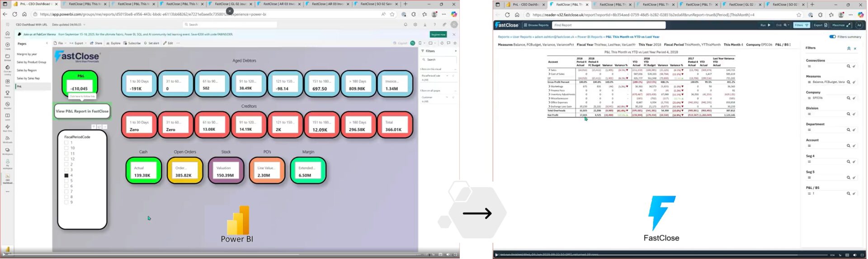The width and height of the screenshot is (868, 259).
Task: Open Sales by Sales Rep page
Action: (x=28, y=78)
